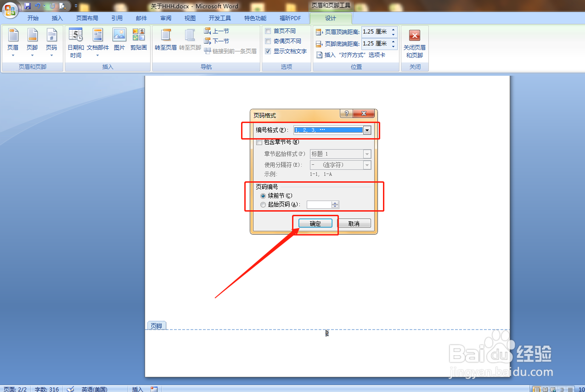Click 页面: 2/2 in status bar
This screenshot has width=585, height=392.
15,389
